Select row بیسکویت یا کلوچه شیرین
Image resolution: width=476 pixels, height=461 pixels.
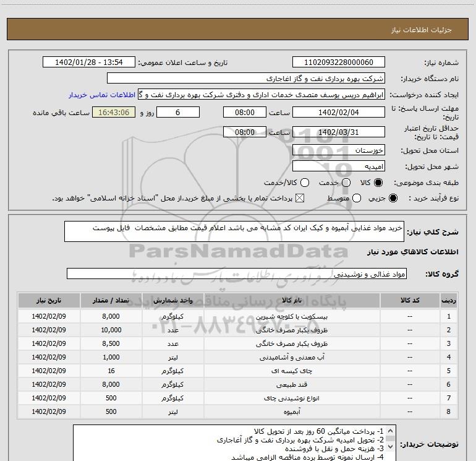238,316
